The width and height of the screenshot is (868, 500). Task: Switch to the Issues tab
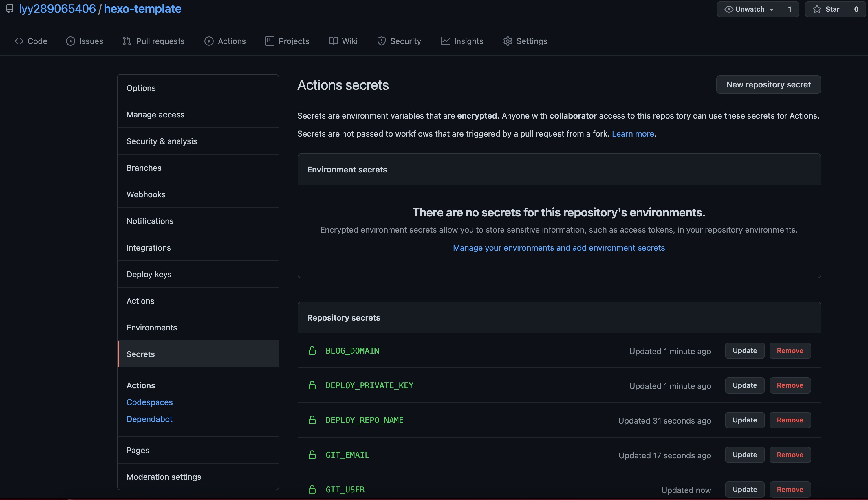[x=85, y=41]
